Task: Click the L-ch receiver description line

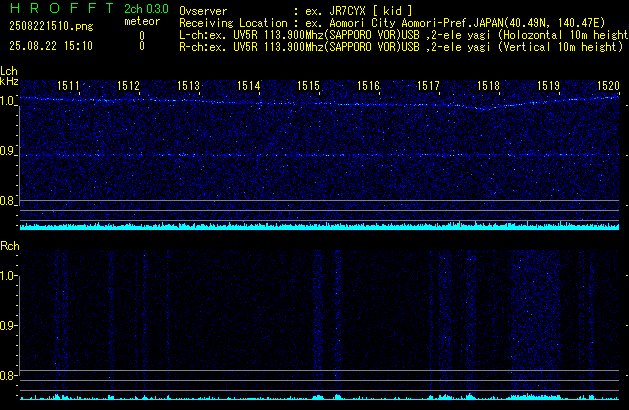Action: click(x=404, y=35)
